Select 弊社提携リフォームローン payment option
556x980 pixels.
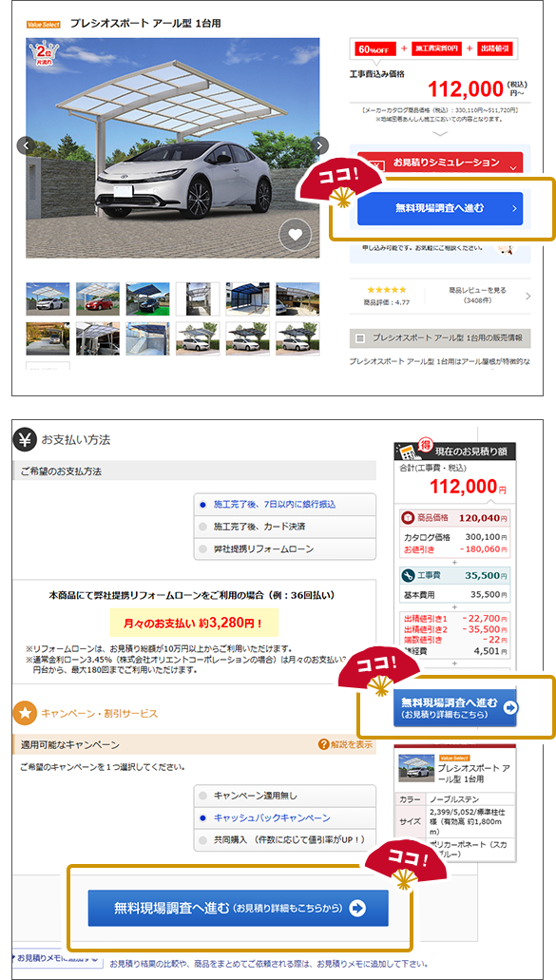tap(285, 549)
